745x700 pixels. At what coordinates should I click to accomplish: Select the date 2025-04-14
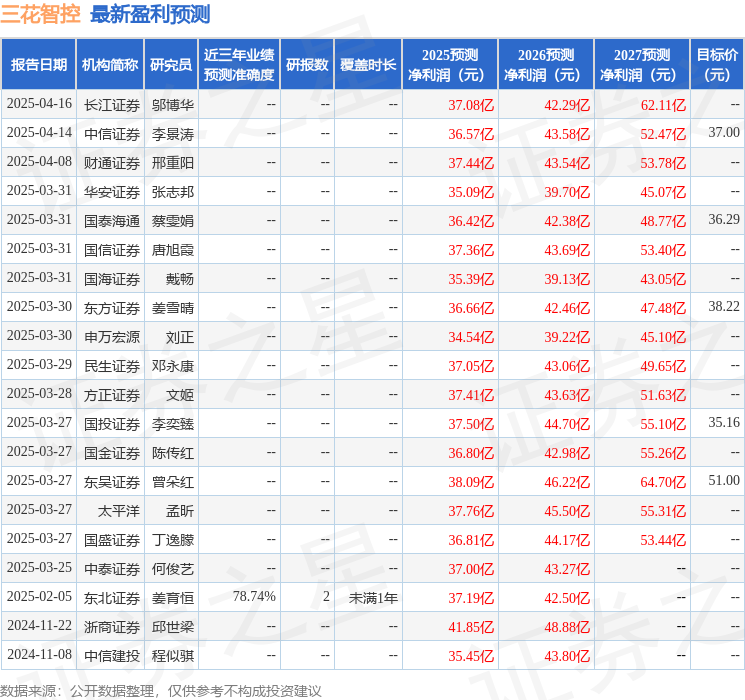click(x=39, y=133)
